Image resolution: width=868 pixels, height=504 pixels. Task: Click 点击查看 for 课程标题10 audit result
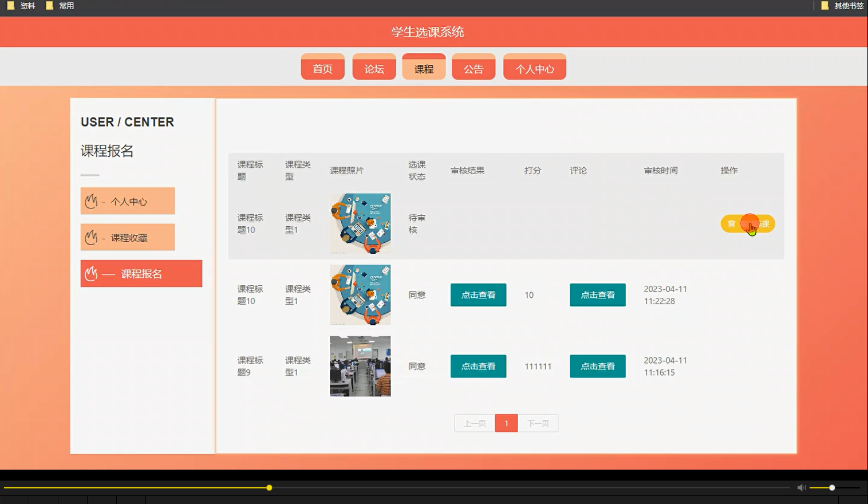tap(478, 295)
